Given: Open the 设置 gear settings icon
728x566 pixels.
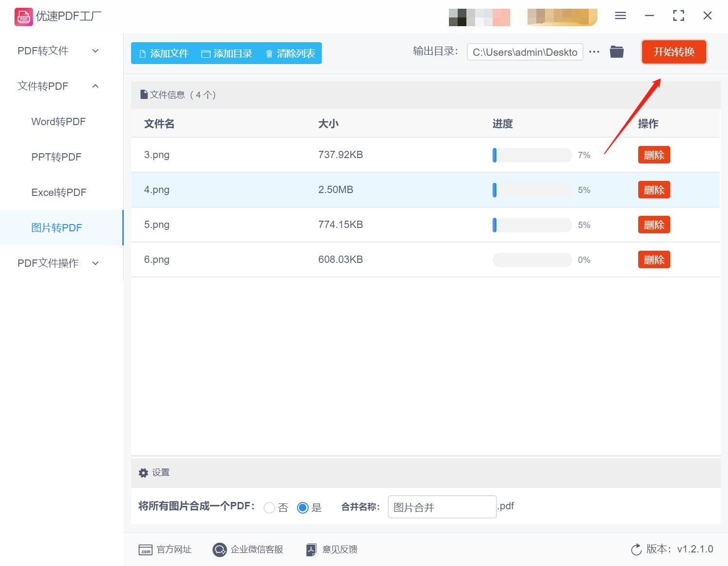Looking at the screenshot, I should 143,472.
